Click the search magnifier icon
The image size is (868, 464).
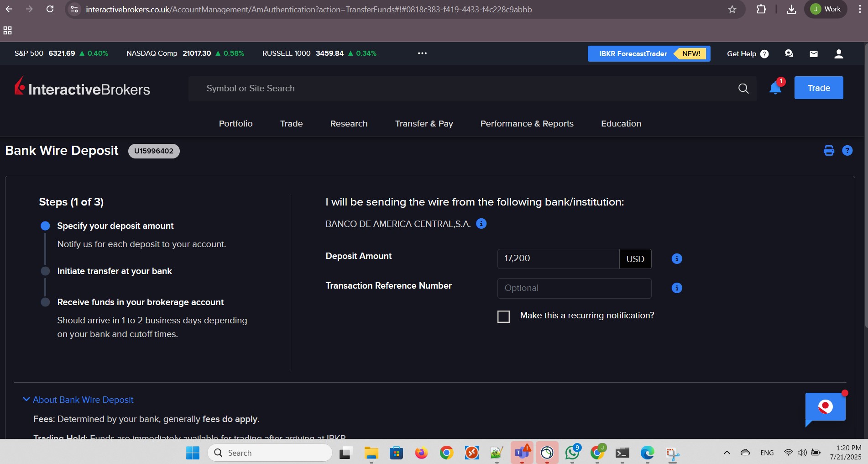pyautogui.click(x=743, y=89)
